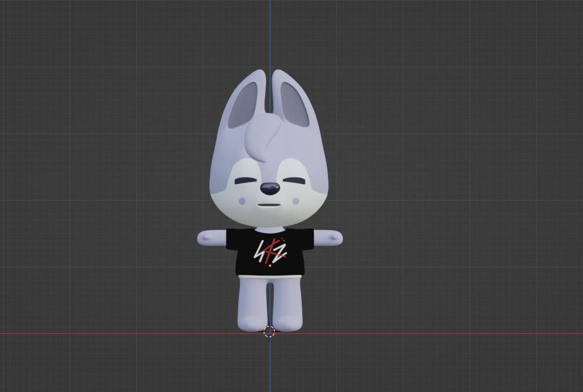This screenshot has width=583, height=392.
Task: Select the hair tuft on the forehead
Action: pyautogui.click(x=263, y=137)
